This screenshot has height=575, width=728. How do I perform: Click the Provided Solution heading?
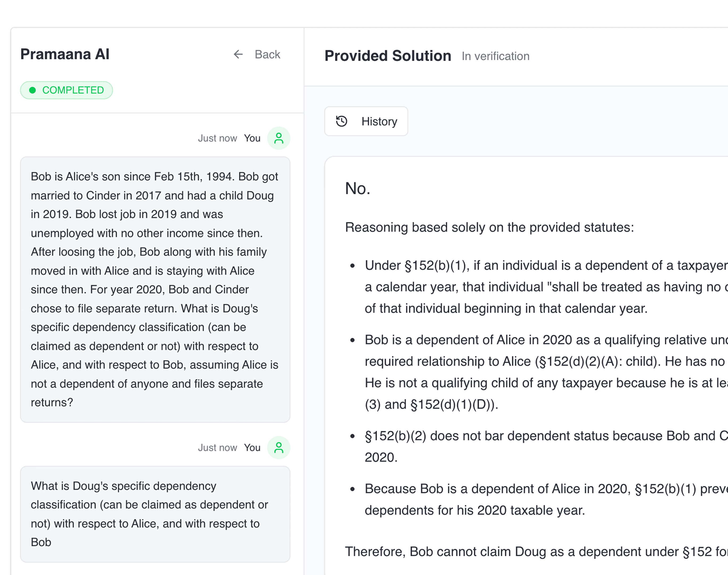coord(387,55)
